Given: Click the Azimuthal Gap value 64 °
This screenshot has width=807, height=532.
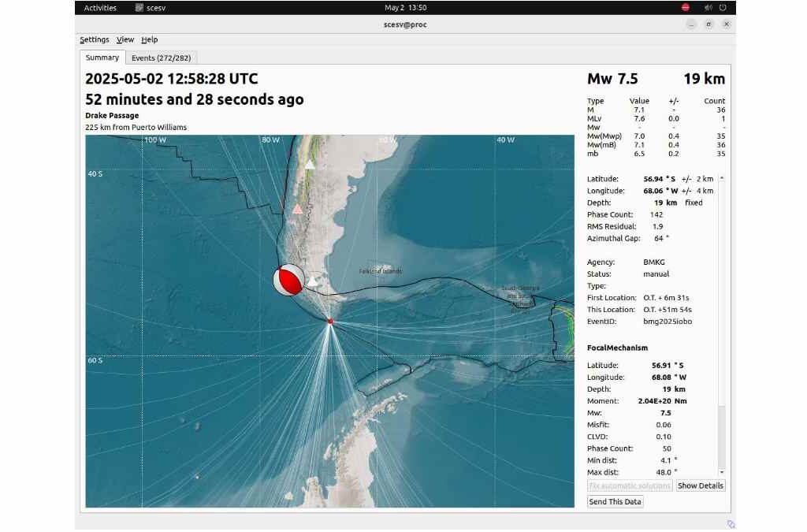Looking at the screenshot, I should click(661, 238).
